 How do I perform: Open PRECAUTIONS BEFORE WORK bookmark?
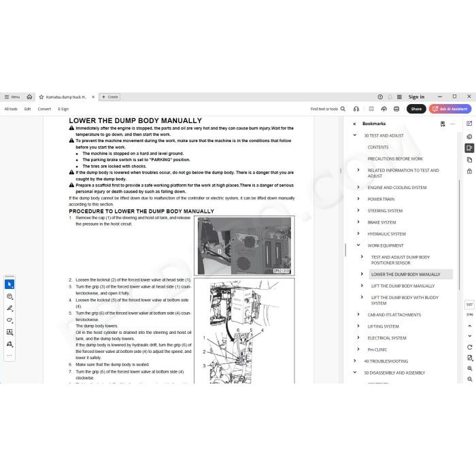pos(395,158)
